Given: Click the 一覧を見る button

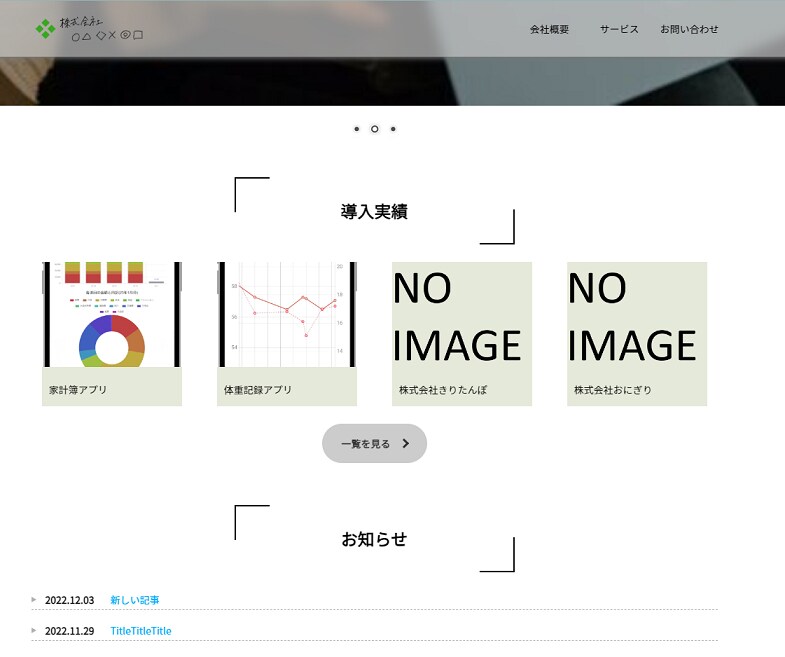Looking at the screenshot, I should (x=374, y=444).
